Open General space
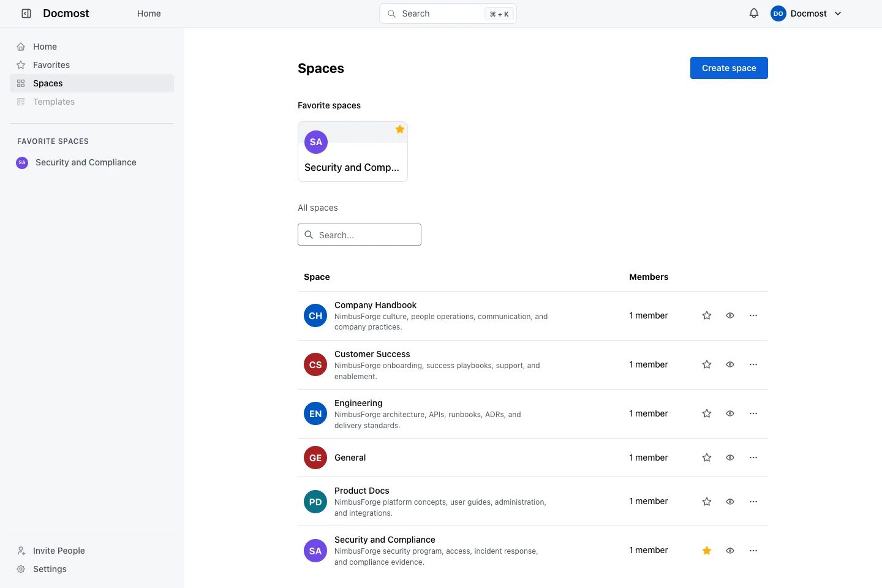Viewport: 882px width, 588px height. coord(350,458)
